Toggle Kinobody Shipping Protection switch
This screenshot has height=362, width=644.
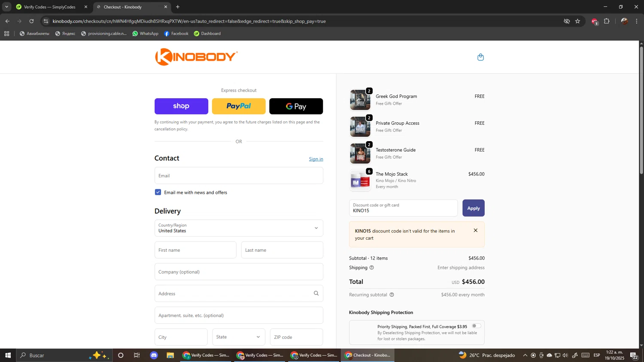pyautogui.click(x=476, y=326)
